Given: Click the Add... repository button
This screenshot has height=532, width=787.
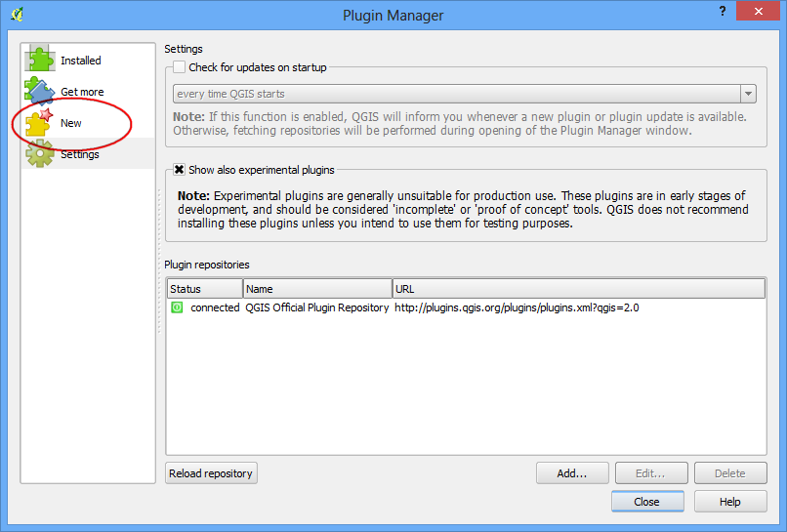Looking at the screenshot, I should click(x=572, y=473).
